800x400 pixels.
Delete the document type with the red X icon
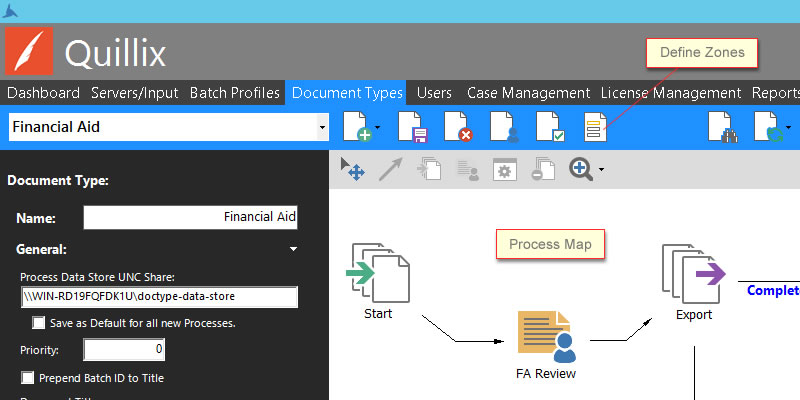pos(458,127)
